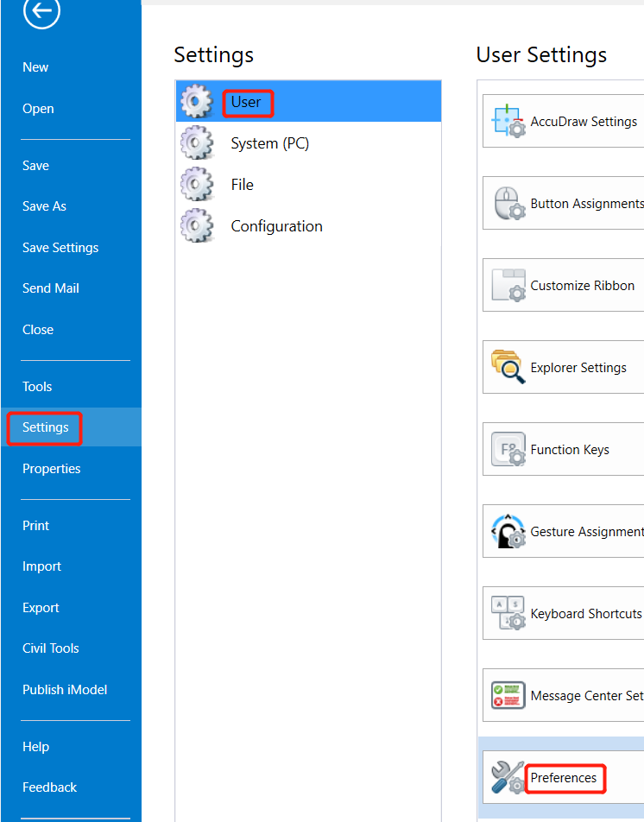Image resolution: width=644 pixels, height=822 pixels.
Task: Click the back arrow circle icon
Action: coord(41,11)
